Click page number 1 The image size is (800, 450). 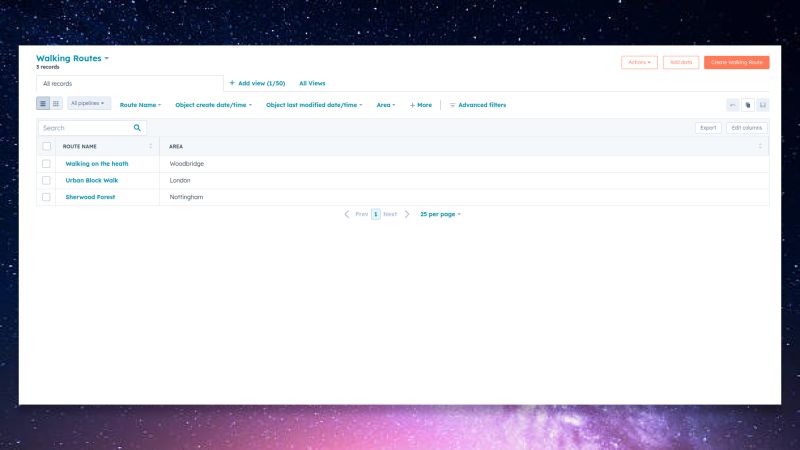pyautogui.click(x=376, y=214)
